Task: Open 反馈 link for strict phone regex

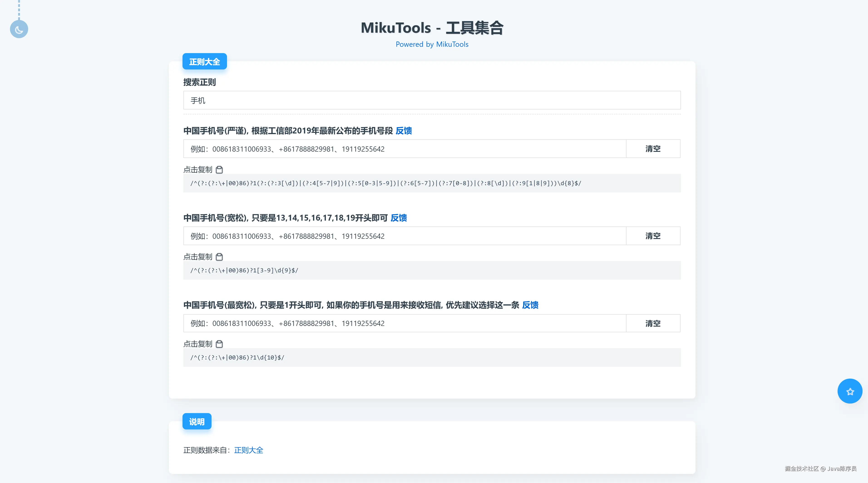Action: click(404, 131)
